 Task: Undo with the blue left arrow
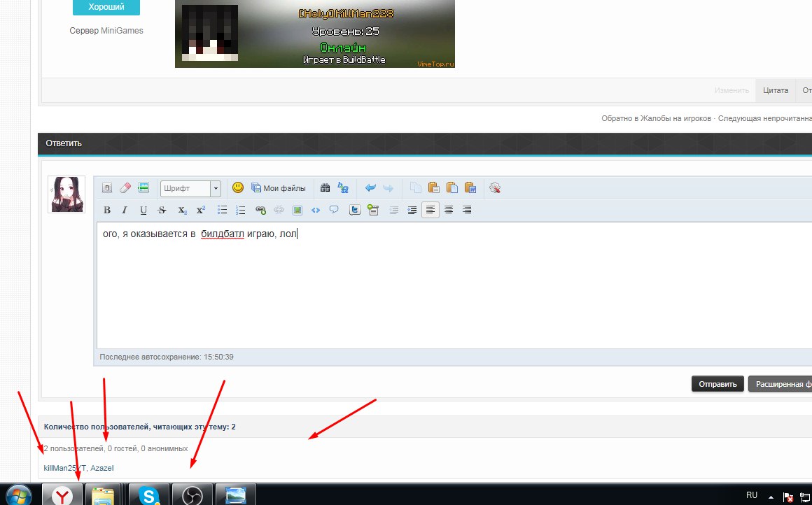370,188
